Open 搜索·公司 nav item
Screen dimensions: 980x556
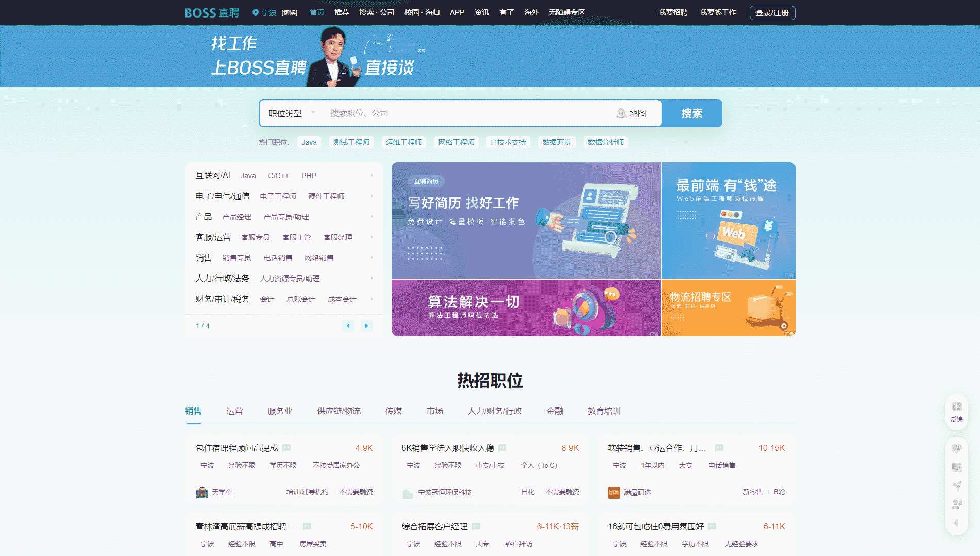click(377, 12)
